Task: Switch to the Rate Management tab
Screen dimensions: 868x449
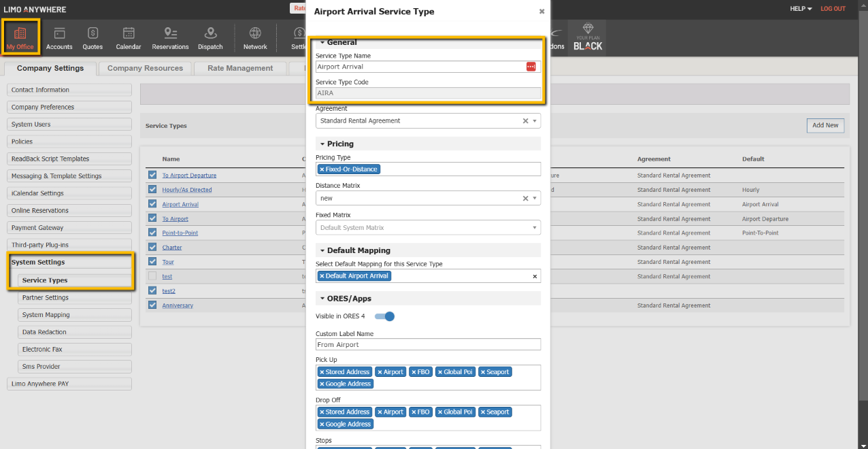Action: click(240, 68)
